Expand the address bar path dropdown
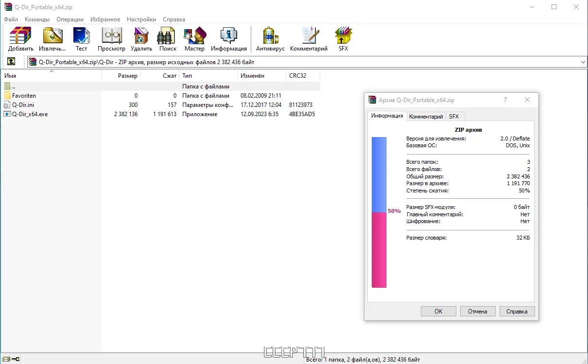 point(583,62)
